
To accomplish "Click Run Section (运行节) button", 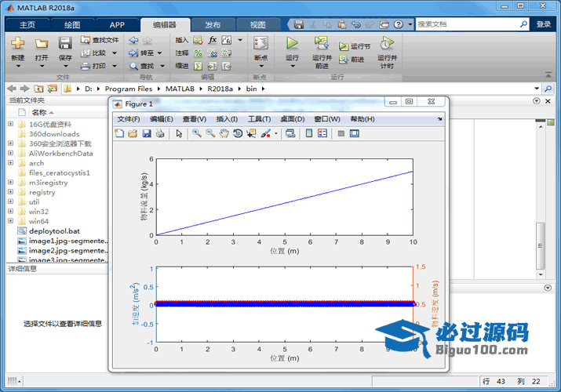I will pyautogui.click(x=355, y=46).
